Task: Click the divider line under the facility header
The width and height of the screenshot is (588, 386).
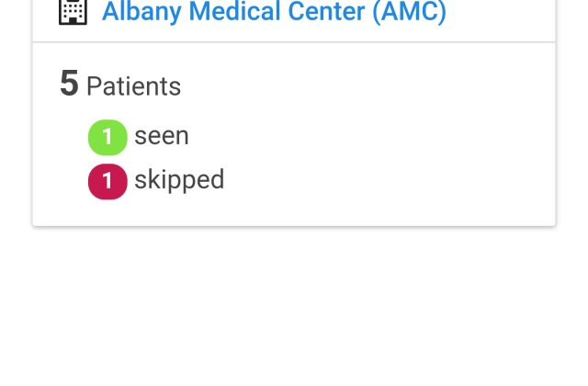Action: [x=294, y=42]
